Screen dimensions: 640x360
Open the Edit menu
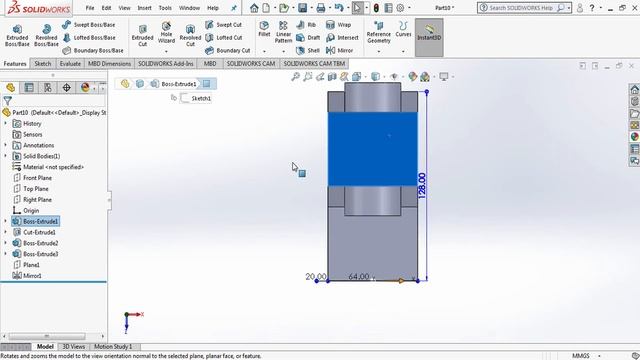click(107, 8)
